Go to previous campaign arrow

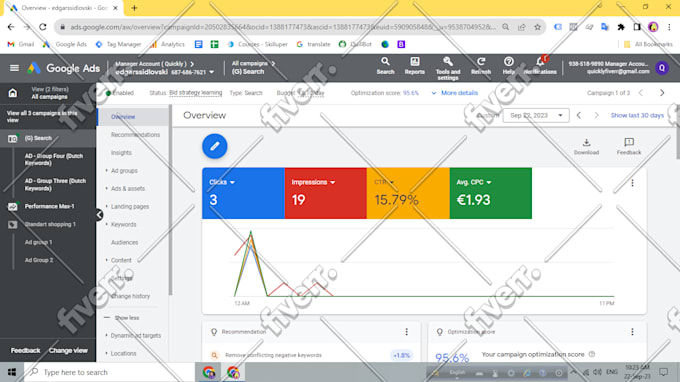[x=641, y=93]
